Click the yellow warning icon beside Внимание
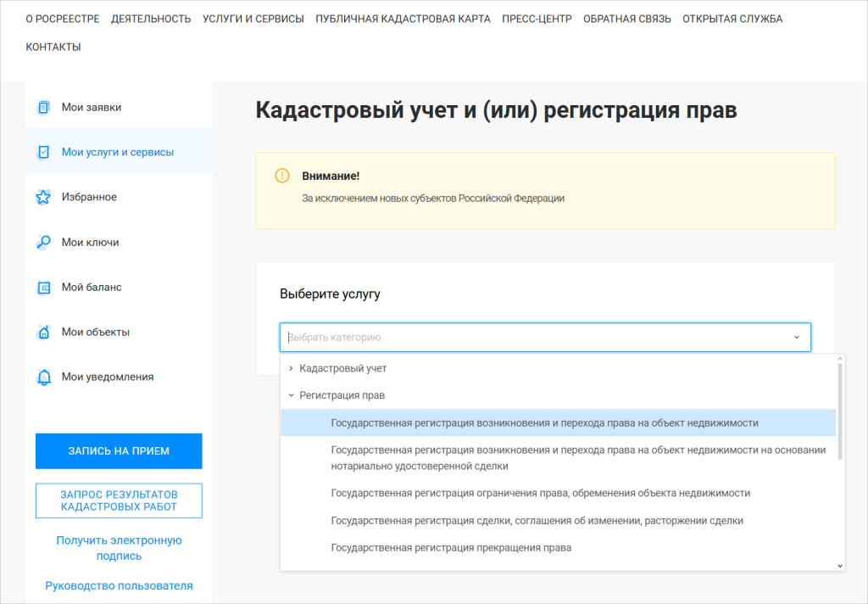Viewport: 868px width, 604px height. (282, 176)
